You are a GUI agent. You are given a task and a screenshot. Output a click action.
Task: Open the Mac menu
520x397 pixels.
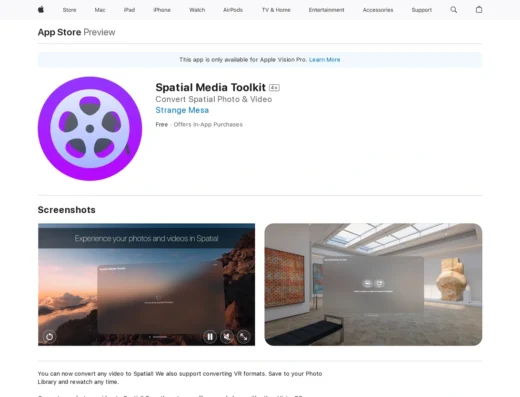pyautogui.click(x=100, y=10)
